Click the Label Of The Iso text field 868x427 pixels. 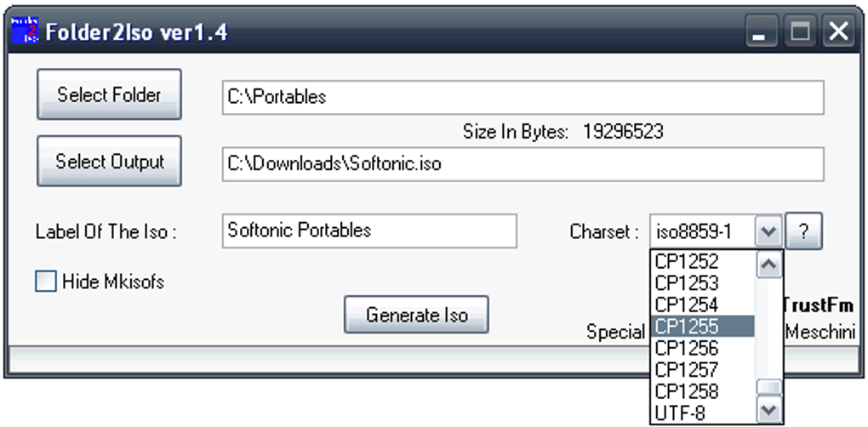[369, 231]
